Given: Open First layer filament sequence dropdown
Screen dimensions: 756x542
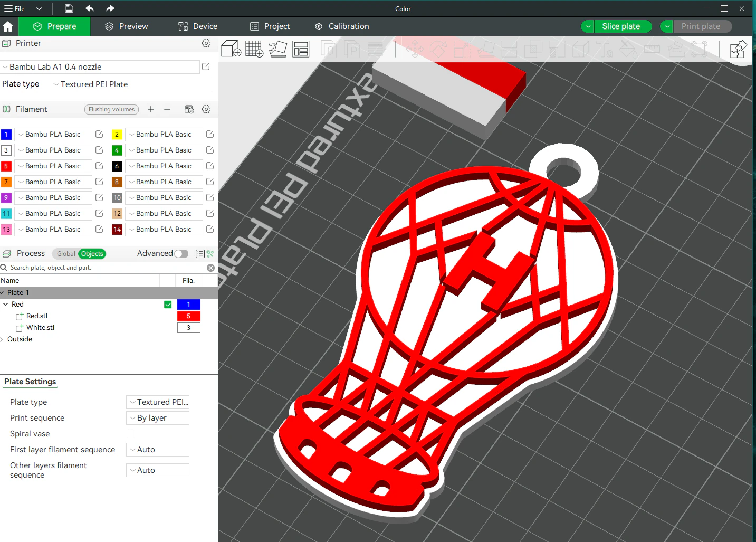Looking at the screenshot, I should click(158, 450).
